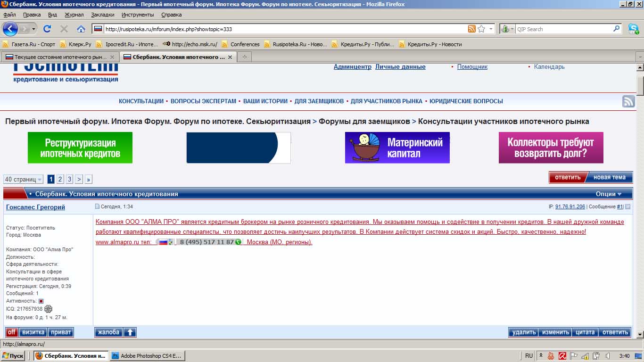Click the green call icon after the phone number

pyautogui.click(x=238, y=242)
